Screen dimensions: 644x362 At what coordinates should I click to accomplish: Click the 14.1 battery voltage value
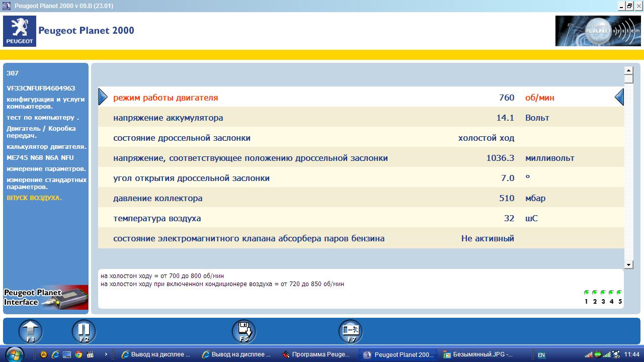pyautogui.click(x=505, y=118)
